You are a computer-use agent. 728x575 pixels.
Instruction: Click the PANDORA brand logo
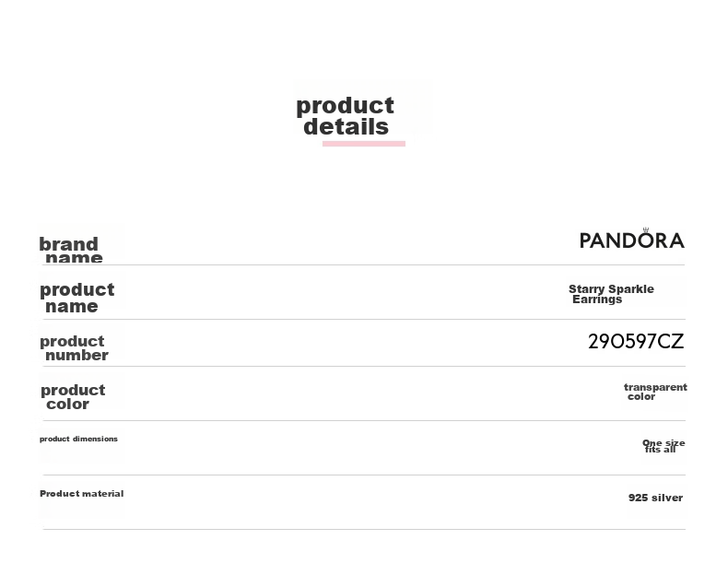coord(632,239)
